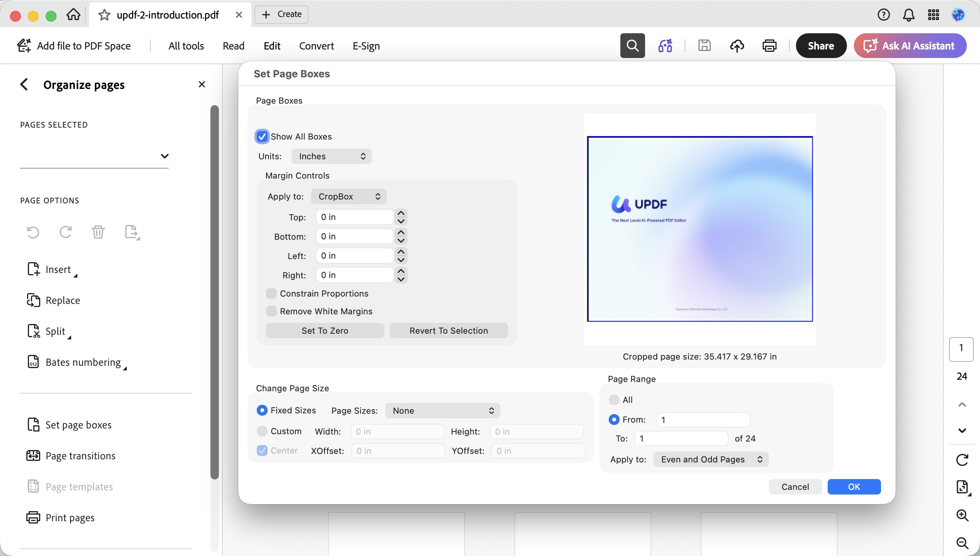Select the All page range radio
The width and height of the screenshot is (980, 556).
pos(614,400)
